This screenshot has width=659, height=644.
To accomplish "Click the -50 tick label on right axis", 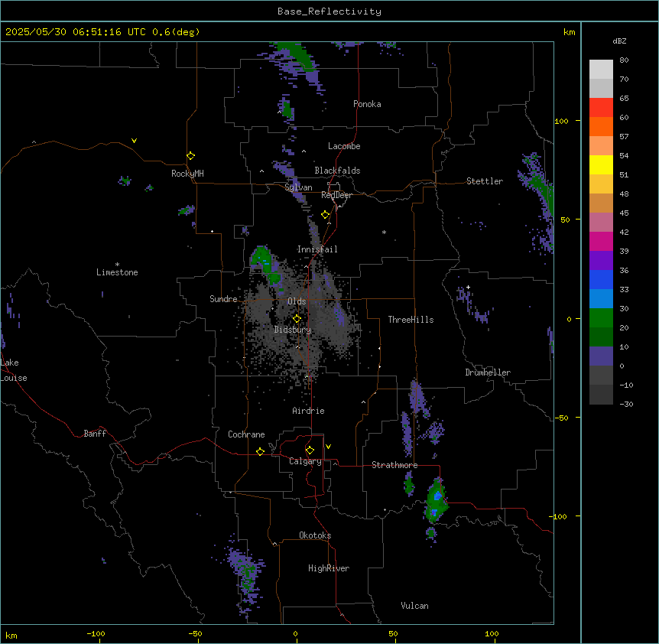I will pyautogui.click(x=561, y=418).
